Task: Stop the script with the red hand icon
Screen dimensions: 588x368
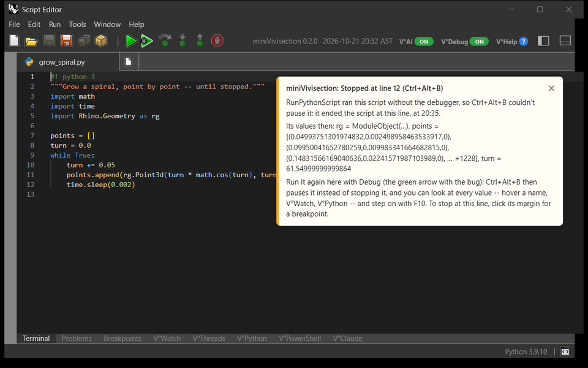Action: pyautogui.click(x=217, y=40)
